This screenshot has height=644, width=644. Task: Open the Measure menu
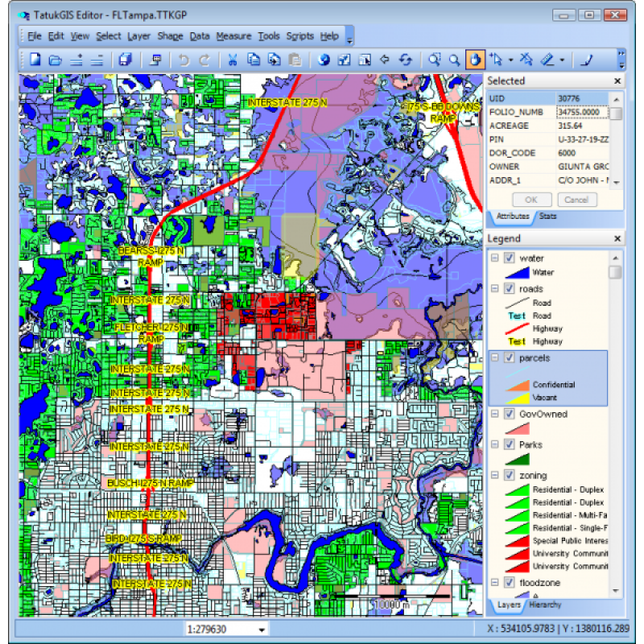click(x=233, y=36)
